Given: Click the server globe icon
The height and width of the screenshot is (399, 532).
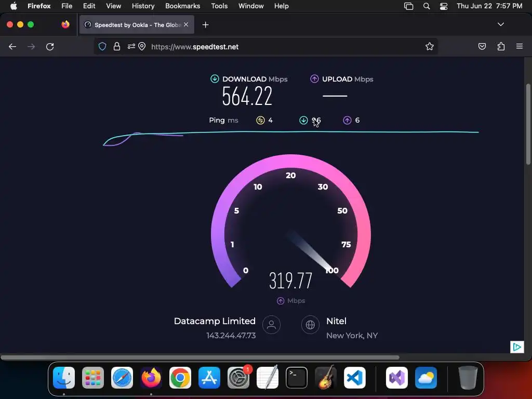Looking at the screenshot, I should click(x=310, y=325).
